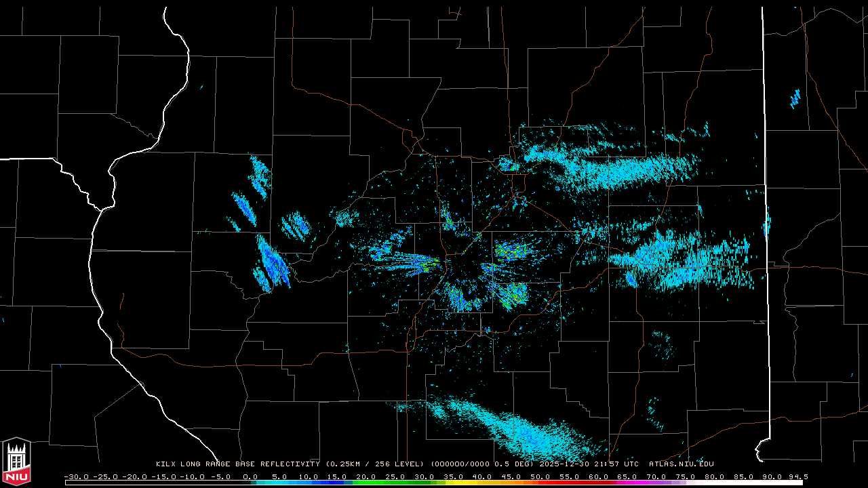Click the 30.0 scale label
868x488 pixels.
point(424,476)
